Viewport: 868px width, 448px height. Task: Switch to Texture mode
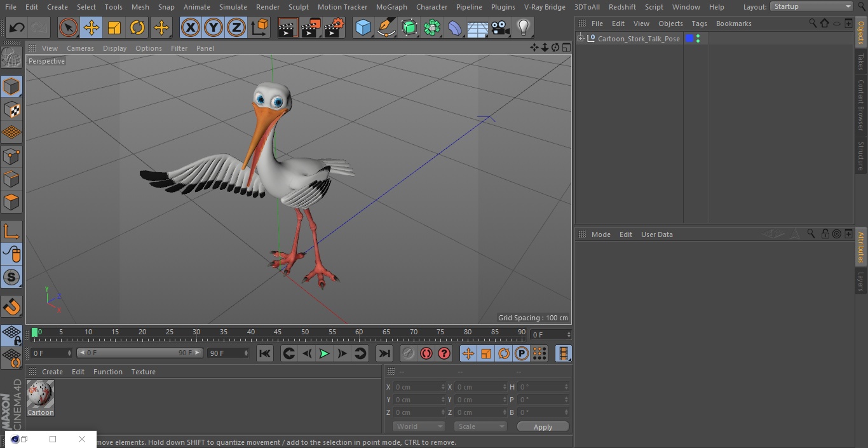pyautogui.click(x=11, y=110)
